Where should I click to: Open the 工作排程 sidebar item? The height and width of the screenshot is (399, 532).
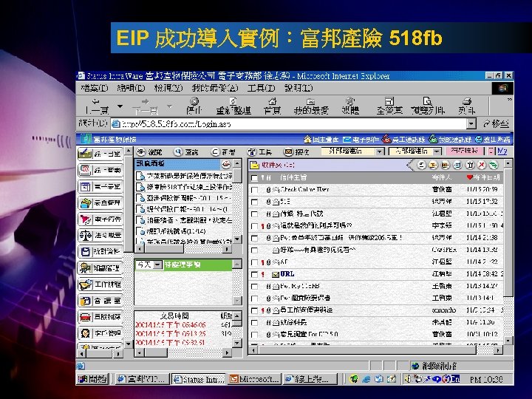pos(100,284)
